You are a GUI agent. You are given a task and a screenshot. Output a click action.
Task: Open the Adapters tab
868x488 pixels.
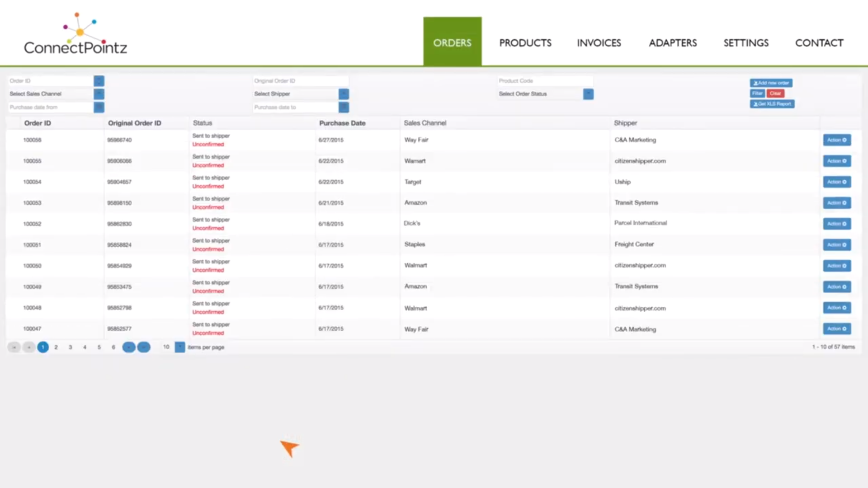click(x=673, y=43)
